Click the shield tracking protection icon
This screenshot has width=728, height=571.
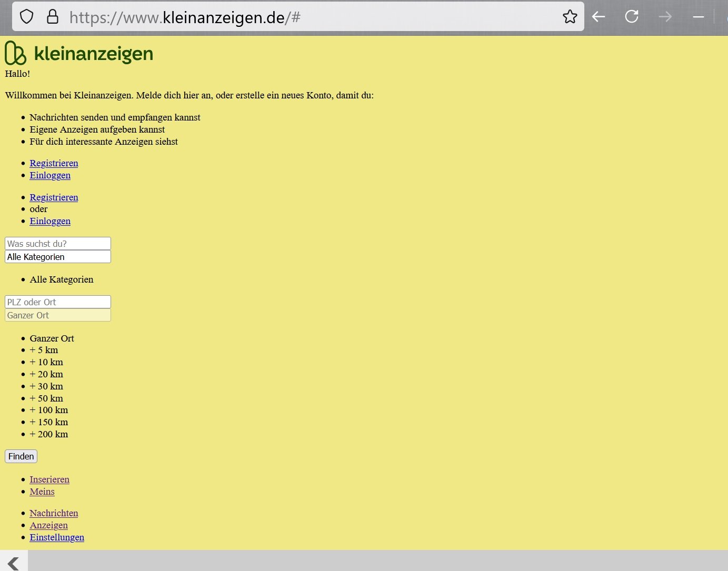pos(27,17)
